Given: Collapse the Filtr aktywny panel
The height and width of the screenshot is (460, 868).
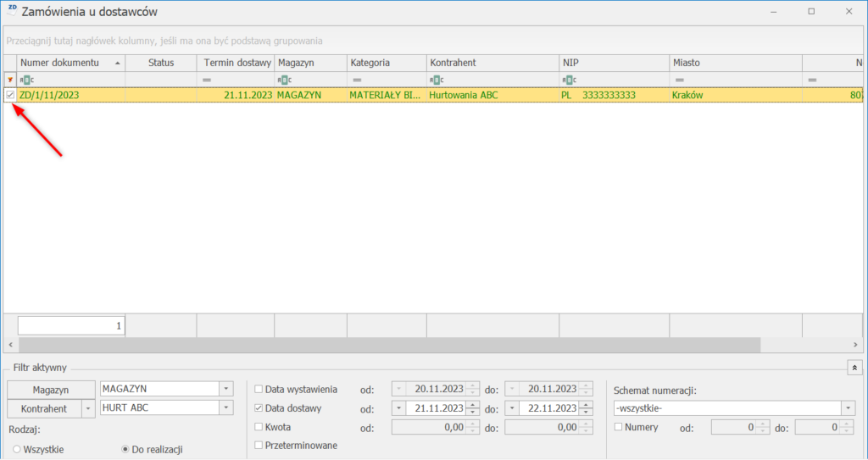Looking at the screenshot, I should (x=854, y=368).
